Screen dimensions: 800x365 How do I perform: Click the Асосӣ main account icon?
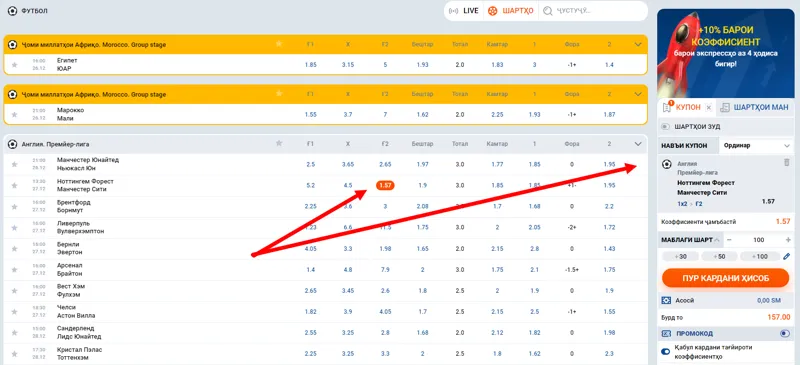[x=666, y=301]
